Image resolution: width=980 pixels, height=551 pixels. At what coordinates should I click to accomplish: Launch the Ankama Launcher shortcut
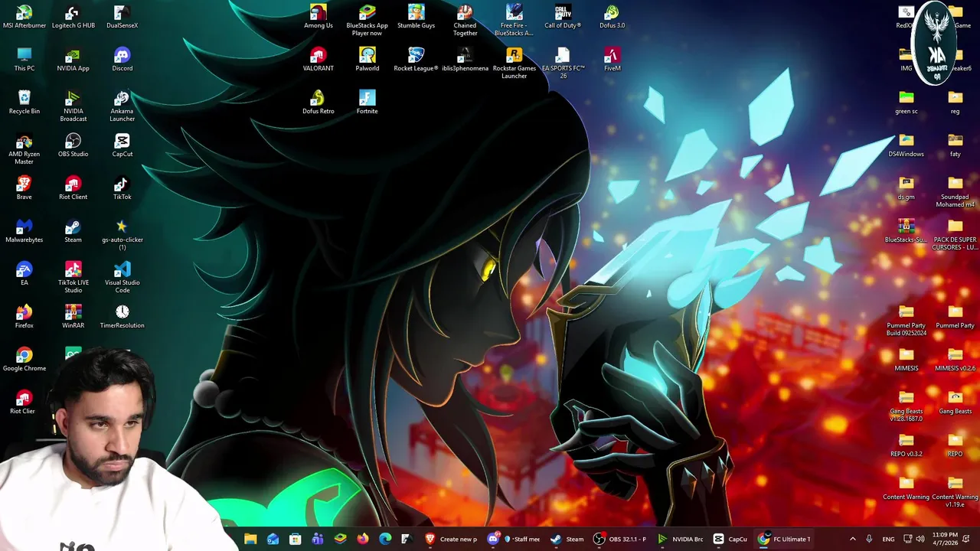point(122,106)
